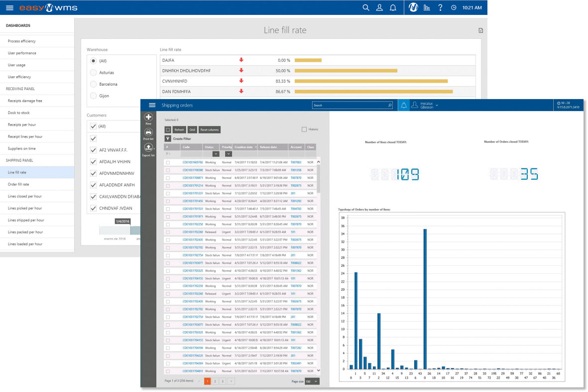Screen dimensions: 588x392
Task: Click the help question mark icon
Action: coord(440,8)
